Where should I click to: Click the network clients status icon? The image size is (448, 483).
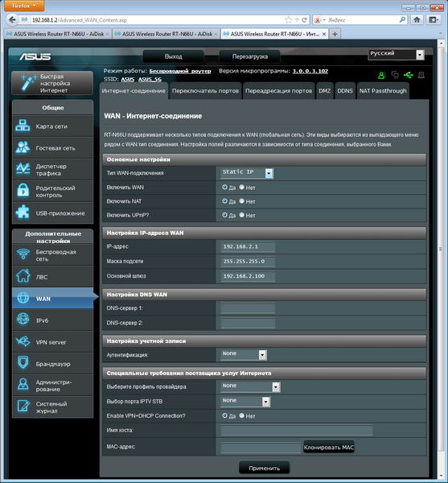point(395,75)
